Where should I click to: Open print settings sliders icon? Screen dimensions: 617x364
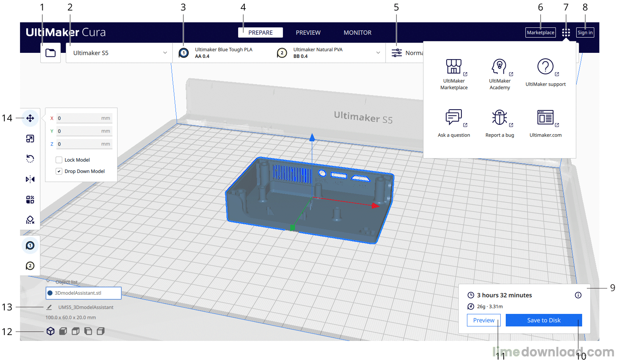coord(397,53)
